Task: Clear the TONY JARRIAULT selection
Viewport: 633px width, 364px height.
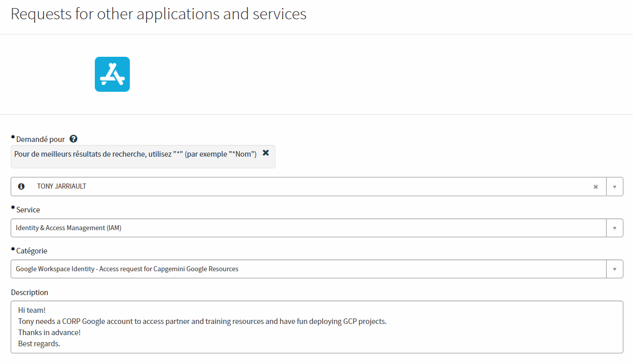Action: point(596,187)
